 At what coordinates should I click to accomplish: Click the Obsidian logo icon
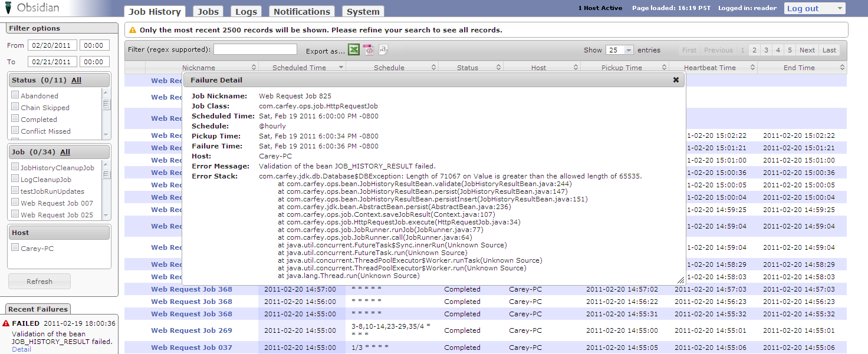click(x=8, y=8)
